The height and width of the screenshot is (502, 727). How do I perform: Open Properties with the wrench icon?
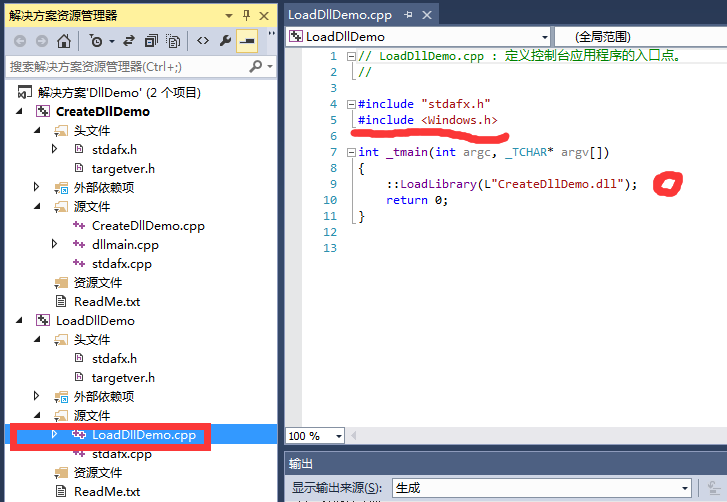(225, 41)
